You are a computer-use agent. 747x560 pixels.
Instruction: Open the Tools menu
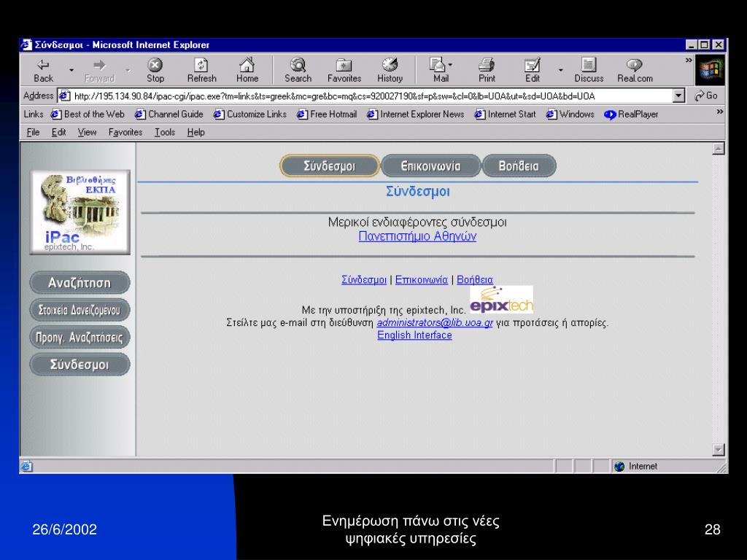165,133
